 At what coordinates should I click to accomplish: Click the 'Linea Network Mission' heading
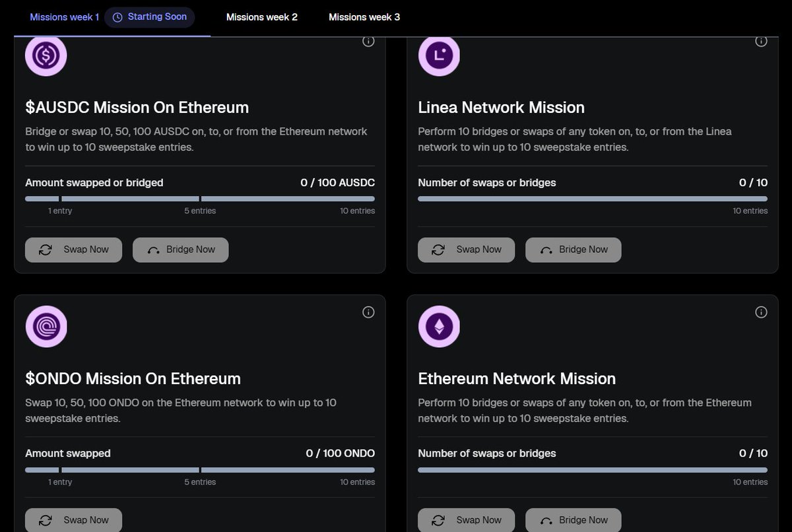point(502,108)
